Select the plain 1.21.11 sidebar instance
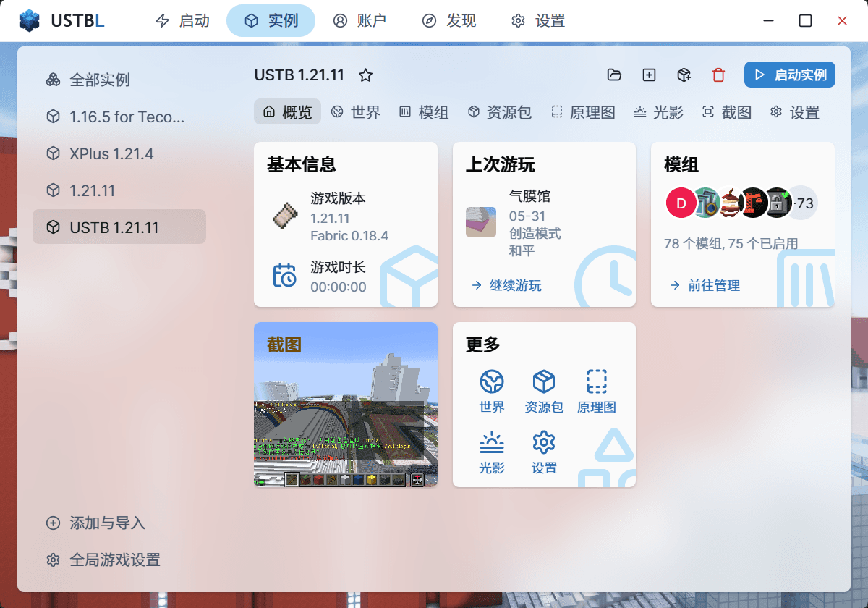Image resolution: width=868 pixels, height=608 pixels. click(119, 190)
